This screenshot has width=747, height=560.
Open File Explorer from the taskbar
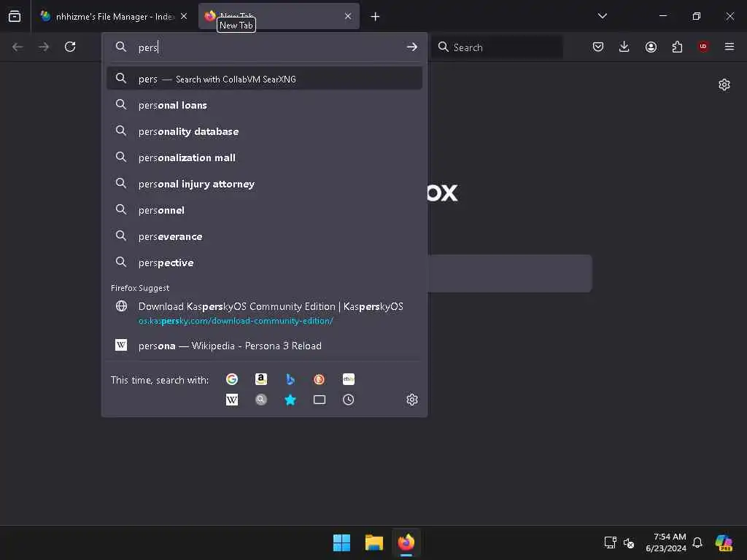point(374,542)
